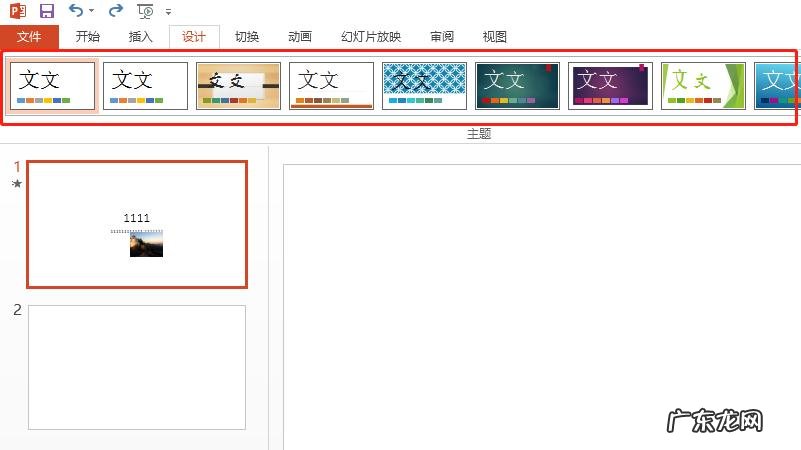Open the 视图 tab

tap(494, 37)
